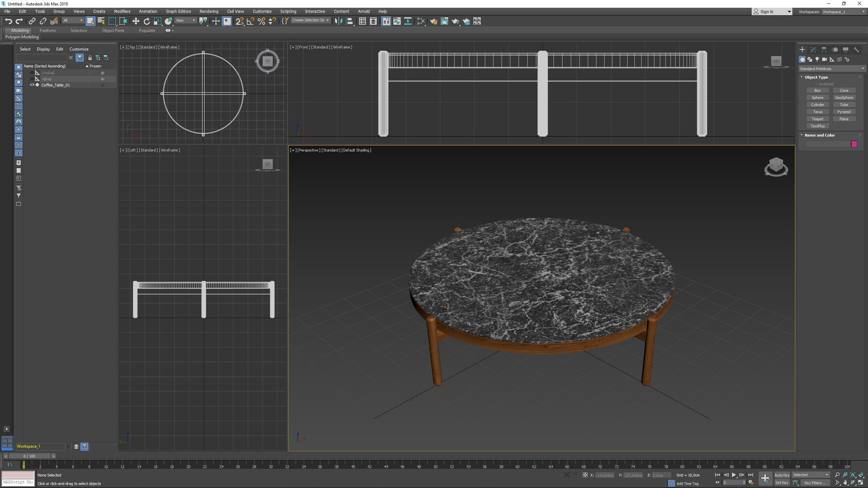Viewport: 868px width, 488px height.
Task: Open the Create panel Lights icon
Action: pyautogui.click(x=817, y=60)
